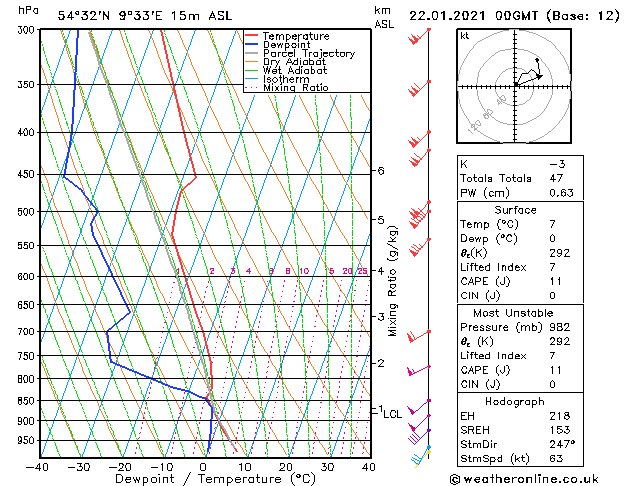Click the Totals Totals value 47
The image size is (629, 486).
(x=556, y=178)
